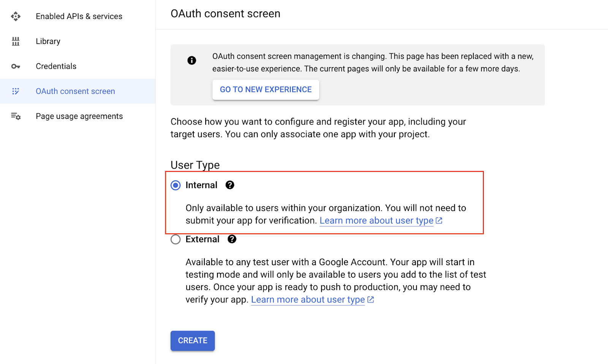Click the info icon in the notice banner
The image size is (608, 364).
pyautogui.click(x=192, y=60)
